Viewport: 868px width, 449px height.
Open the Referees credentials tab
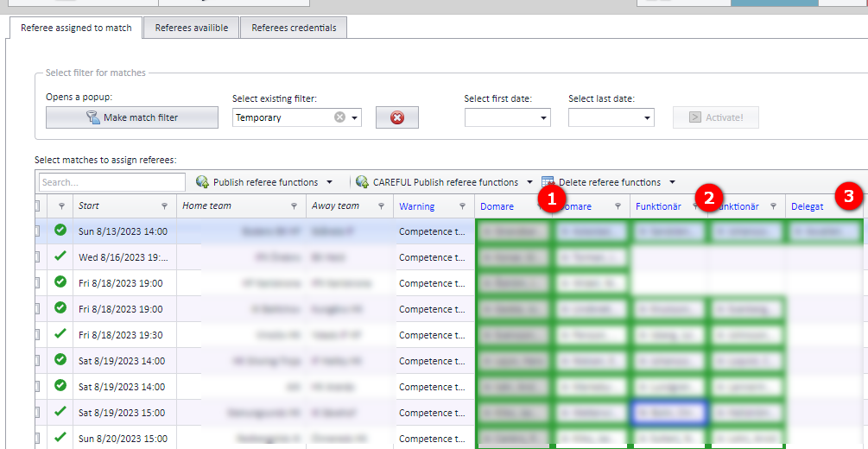(294, 28)
